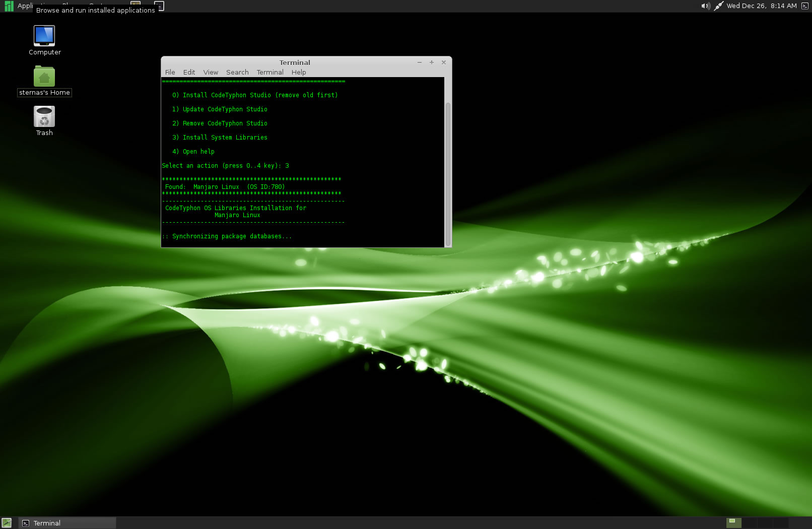
Task: Click 'Install System Libraries' option line
Action: (x=220, y=138)
